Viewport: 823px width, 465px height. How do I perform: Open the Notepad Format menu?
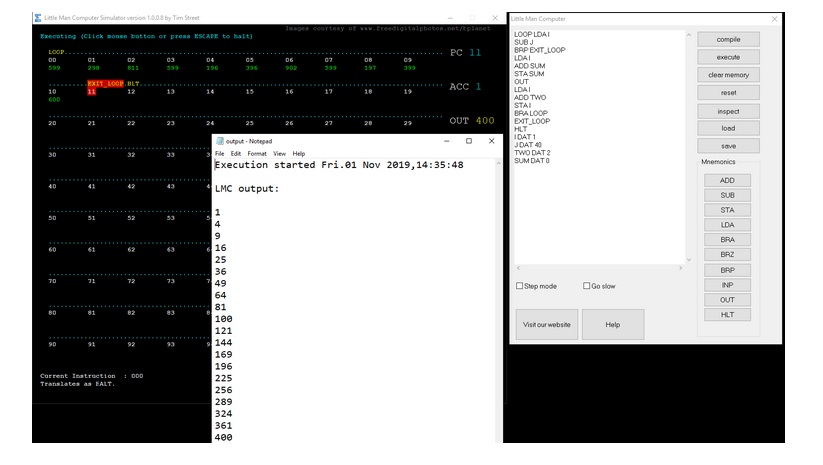click(x=257, y=154)
